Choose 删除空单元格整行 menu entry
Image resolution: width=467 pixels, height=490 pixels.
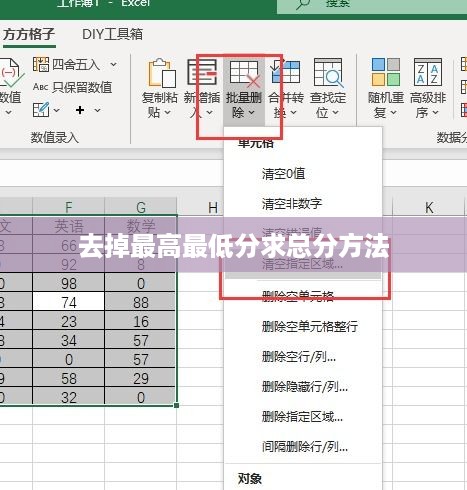310,326
